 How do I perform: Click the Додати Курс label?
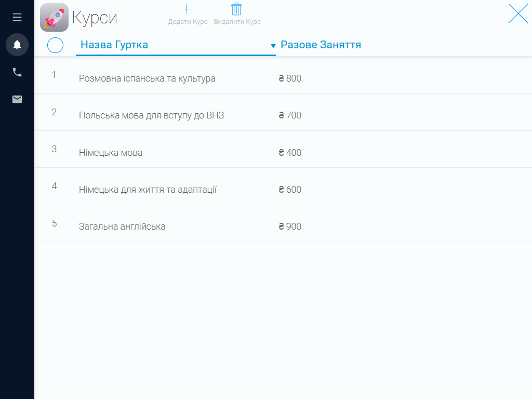pyautogui.click(x=188, y=22)
